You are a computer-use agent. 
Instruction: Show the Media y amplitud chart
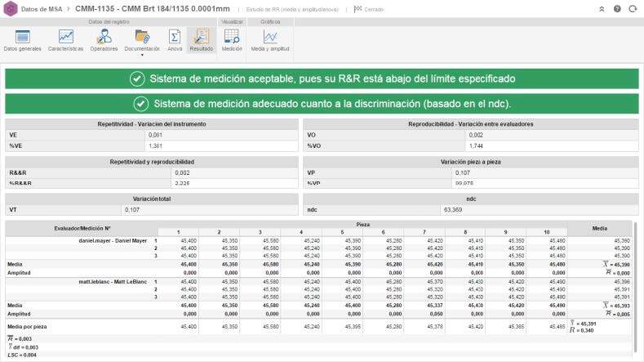[x=269, y=40]
